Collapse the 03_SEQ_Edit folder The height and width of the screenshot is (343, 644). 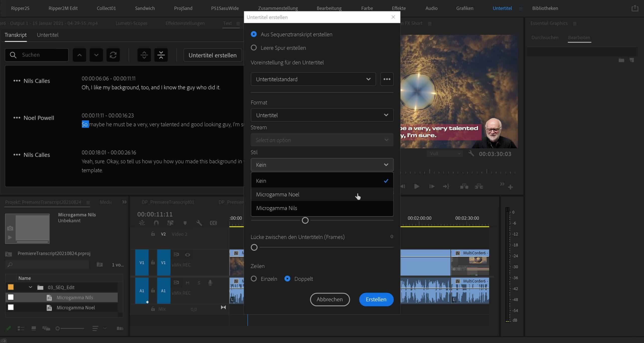[x=30, y=287]
